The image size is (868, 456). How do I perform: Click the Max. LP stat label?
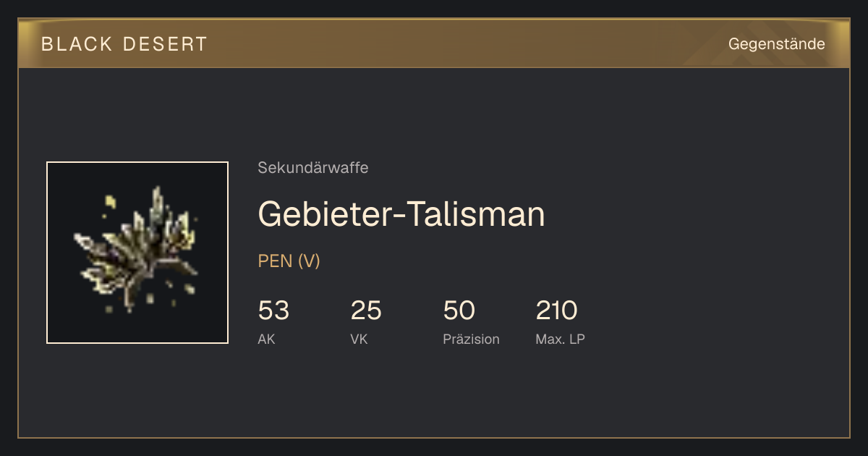click(x=560, y=339)
